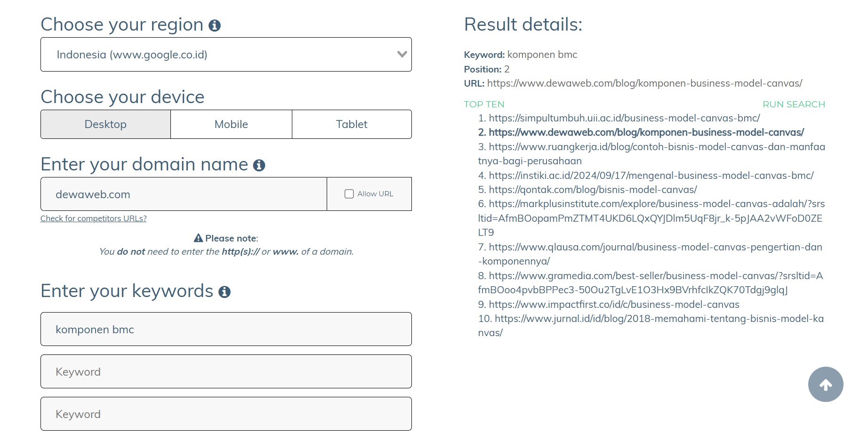Open Check for competitors URLs link

(x=93, y=218)
